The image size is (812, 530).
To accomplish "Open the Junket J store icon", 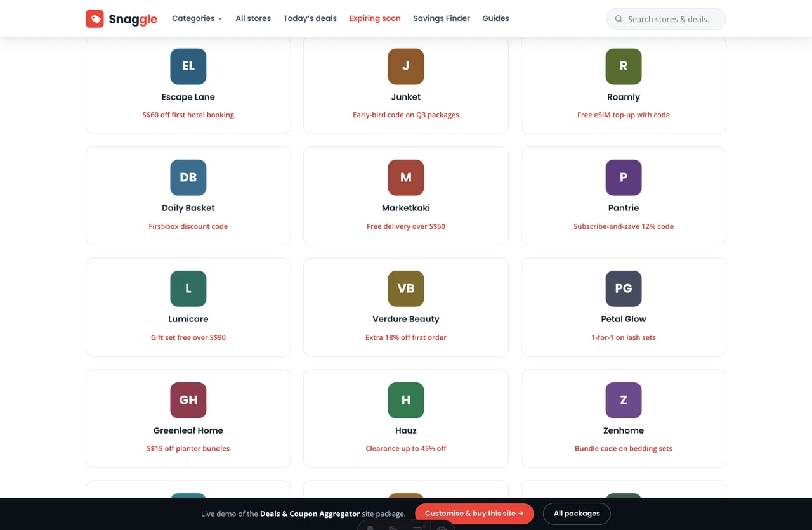I will [406, 66].
